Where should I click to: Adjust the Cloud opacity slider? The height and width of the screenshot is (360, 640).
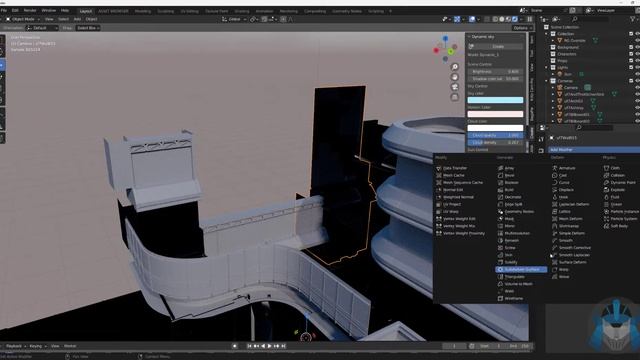point(495,135)
